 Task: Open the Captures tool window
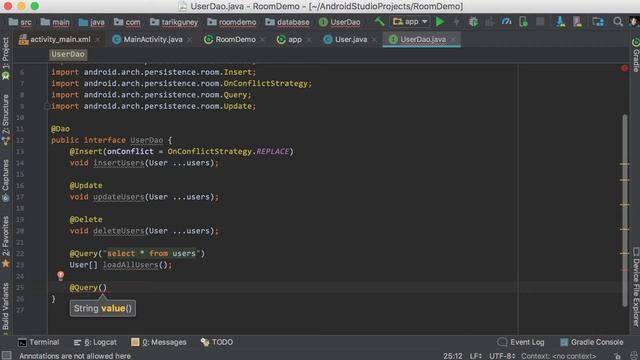(x=5, y=180)
